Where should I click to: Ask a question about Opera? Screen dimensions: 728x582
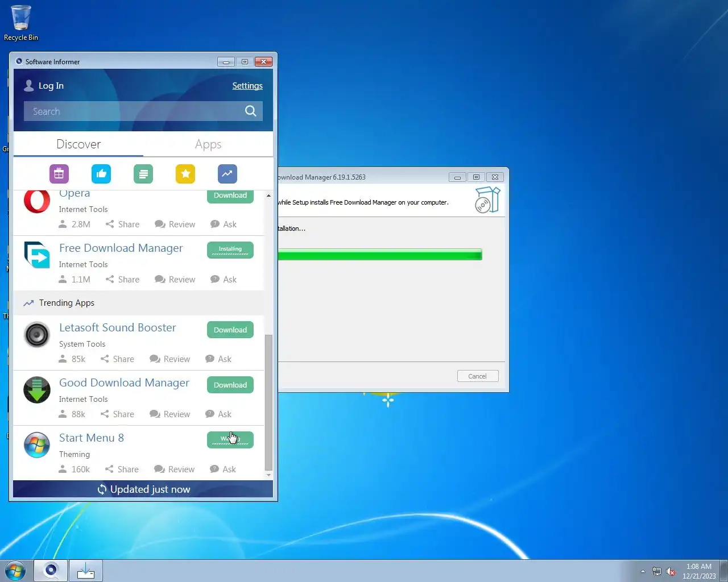coord(224,225)
